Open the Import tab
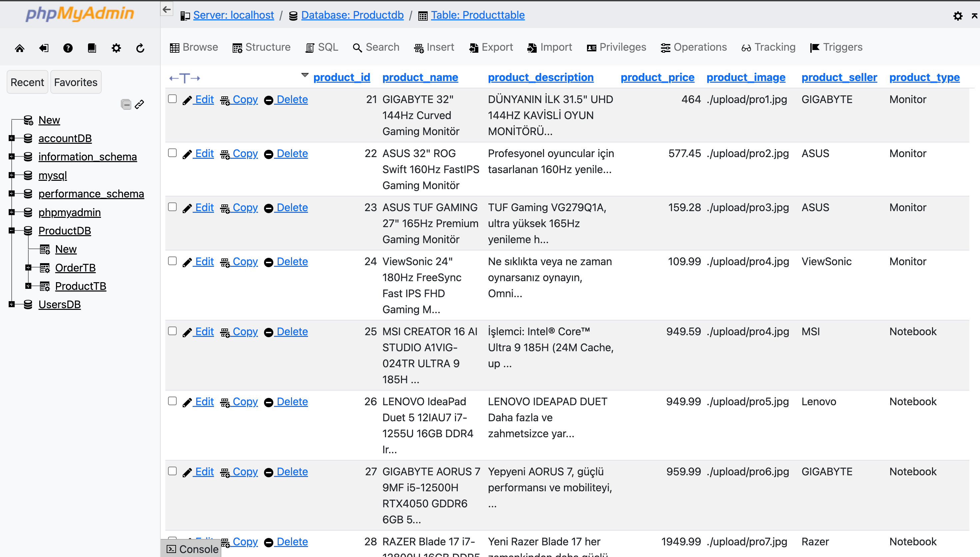This screenshot has width=980, height=557. click(x=549, y=47)
